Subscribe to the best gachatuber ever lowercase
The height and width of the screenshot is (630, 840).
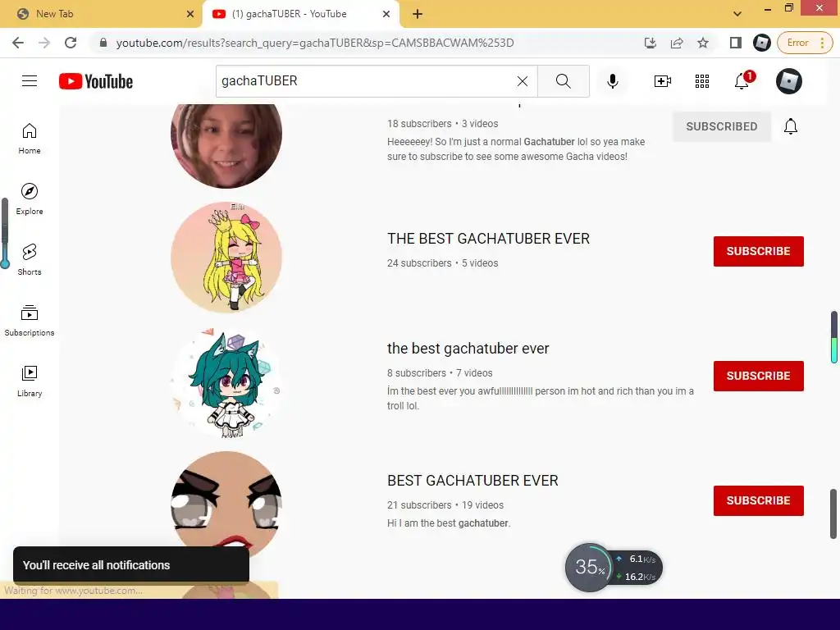[758, 376]
